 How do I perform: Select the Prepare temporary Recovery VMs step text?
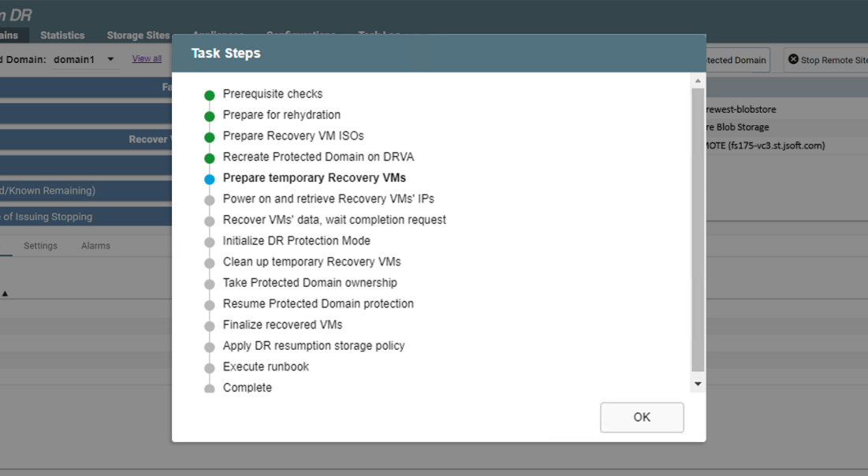[314, 178]
